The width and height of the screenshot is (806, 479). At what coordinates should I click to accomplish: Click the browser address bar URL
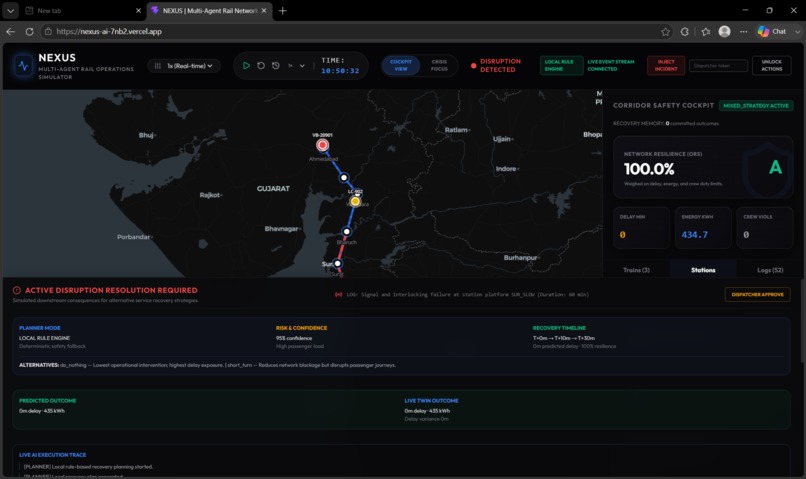coord(109,31)
